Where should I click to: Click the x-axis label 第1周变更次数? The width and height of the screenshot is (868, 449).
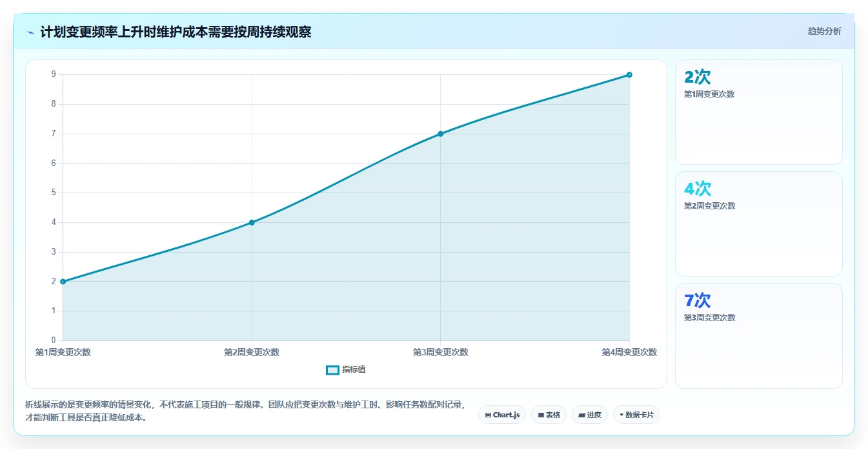point(63,352)
